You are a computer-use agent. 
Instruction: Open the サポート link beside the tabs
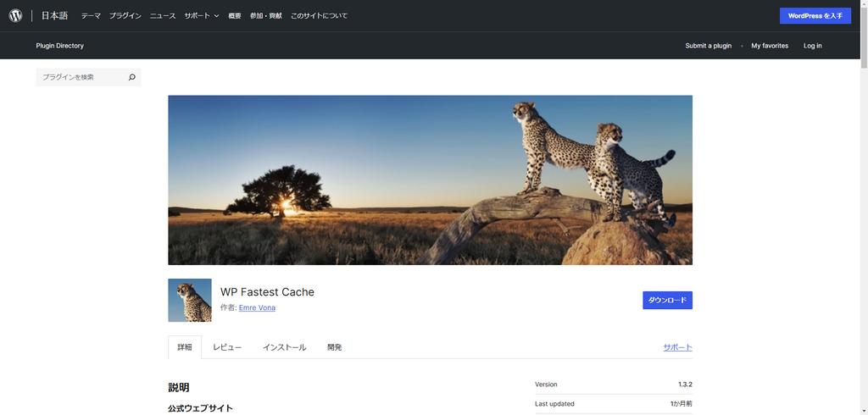point(677,347)
